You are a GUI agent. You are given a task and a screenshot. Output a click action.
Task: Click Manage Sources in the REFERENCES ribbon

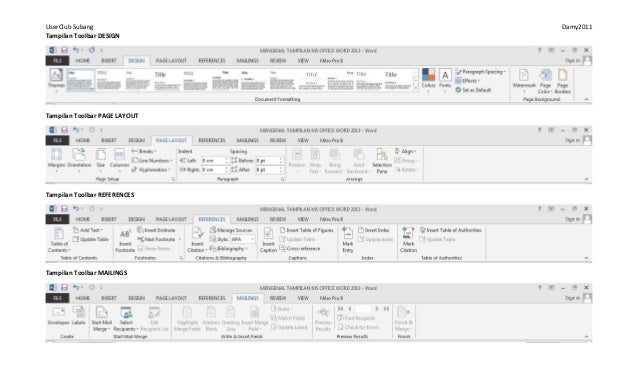tap(231, 230)
